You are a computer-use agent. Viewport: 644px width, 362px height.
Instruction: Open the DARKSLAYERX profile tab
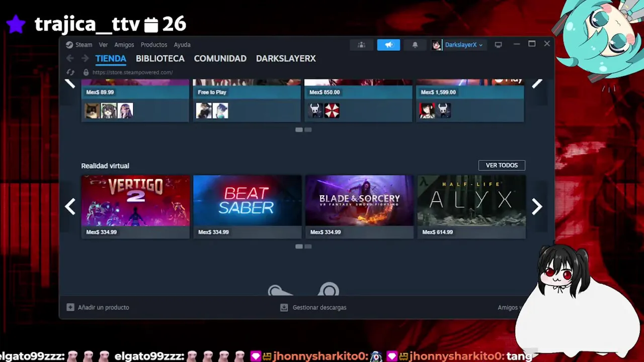(x=286, y=58)
